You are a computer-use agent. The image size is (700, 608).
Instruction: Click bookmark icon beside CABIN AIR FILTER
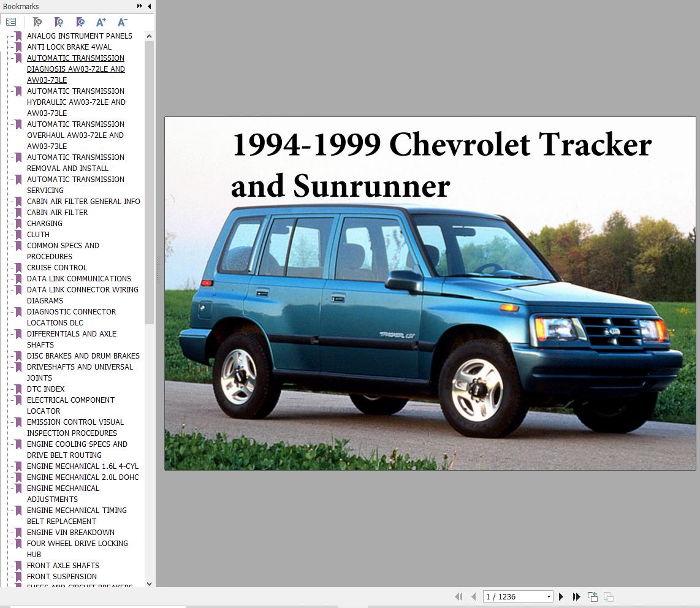point(18,213)
